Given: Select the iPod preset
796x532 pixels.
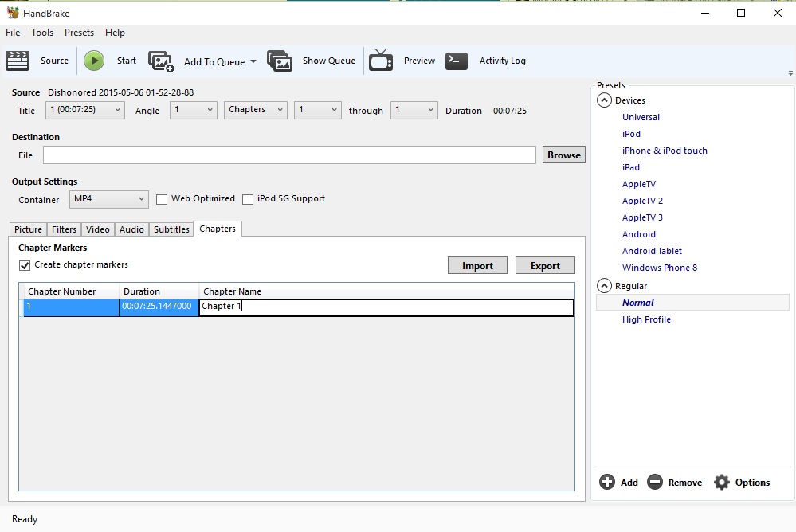Looking at the screenshot, I should coord(631,134).
